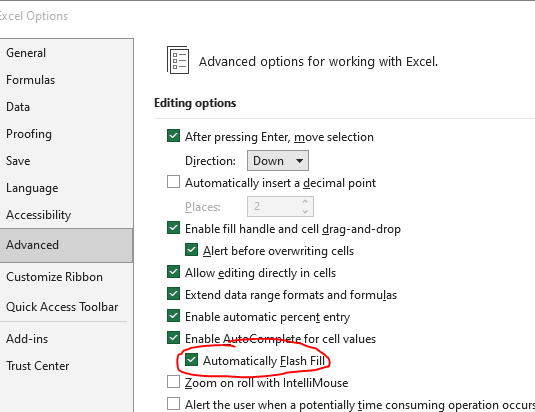This screenshot has width=535, height=412.
Task: Open the Direction dropdown arrow
Action: [299, 161]
